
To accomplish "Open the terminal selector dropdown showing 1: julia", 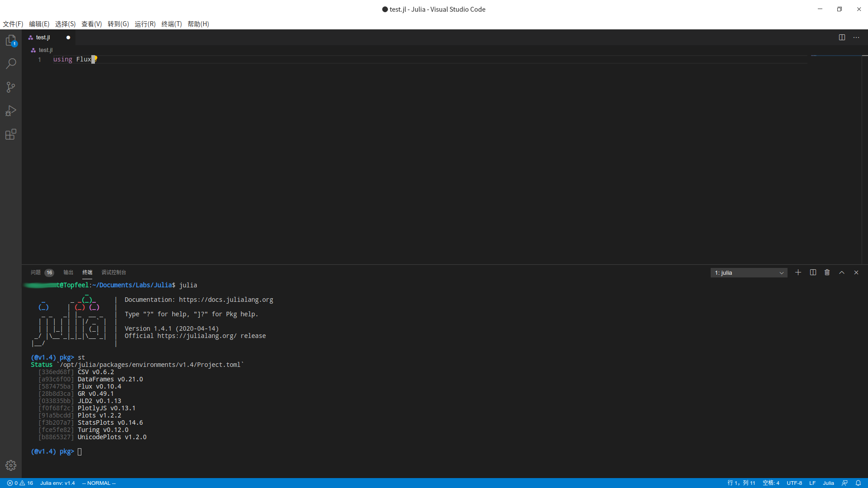I will pyautogui.click(x=749, y=272).
